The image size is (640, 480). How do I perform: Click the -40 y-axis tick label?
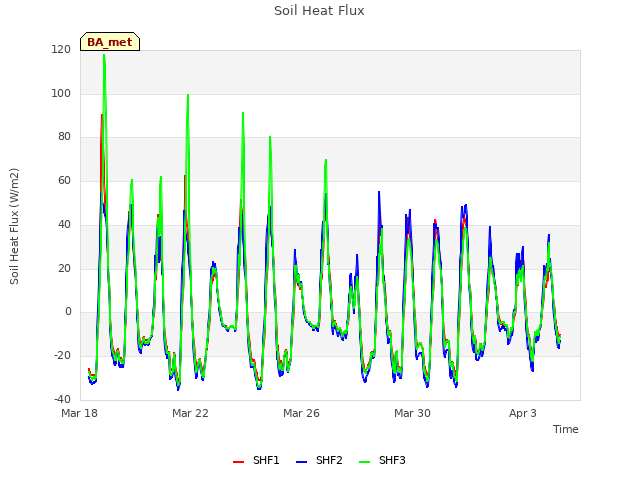62,399
